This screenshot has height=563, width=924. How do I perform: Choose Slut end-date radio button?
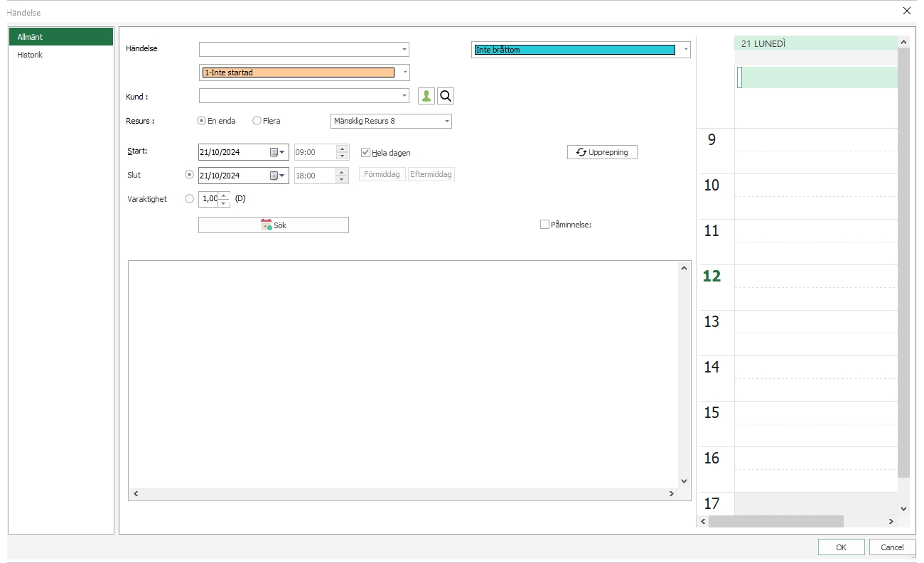pos(189,175)
